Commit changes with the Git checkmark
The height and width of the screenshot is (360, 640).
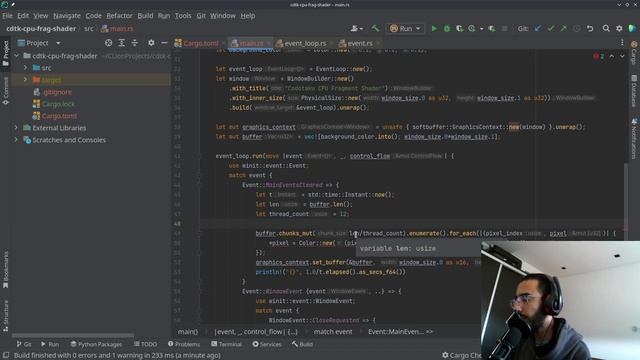pos(551,29)
